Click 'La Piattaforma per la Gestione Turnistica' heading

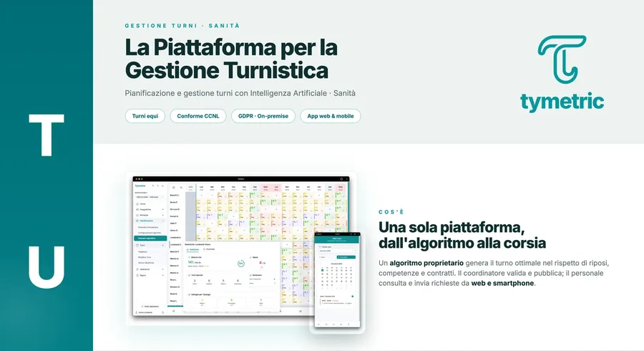[x=231, y=58]
